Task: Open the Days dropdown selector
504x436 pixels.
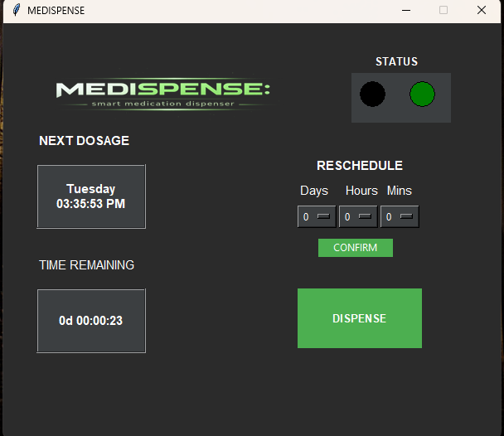Action: [x=317, y=216]
